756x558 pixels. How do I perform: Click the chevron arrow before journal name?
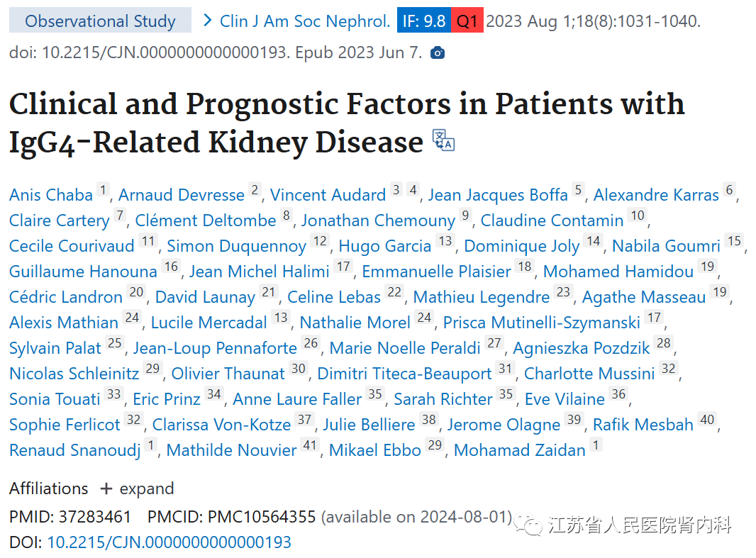coord(207,21)
